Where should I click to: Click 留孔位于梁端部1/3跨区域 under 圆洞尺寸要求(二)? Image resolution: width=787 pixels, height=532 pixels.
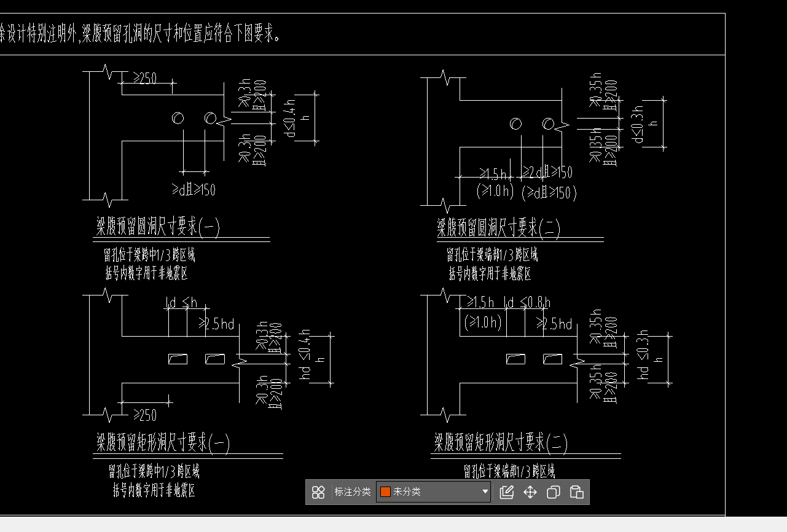[492, 254]
